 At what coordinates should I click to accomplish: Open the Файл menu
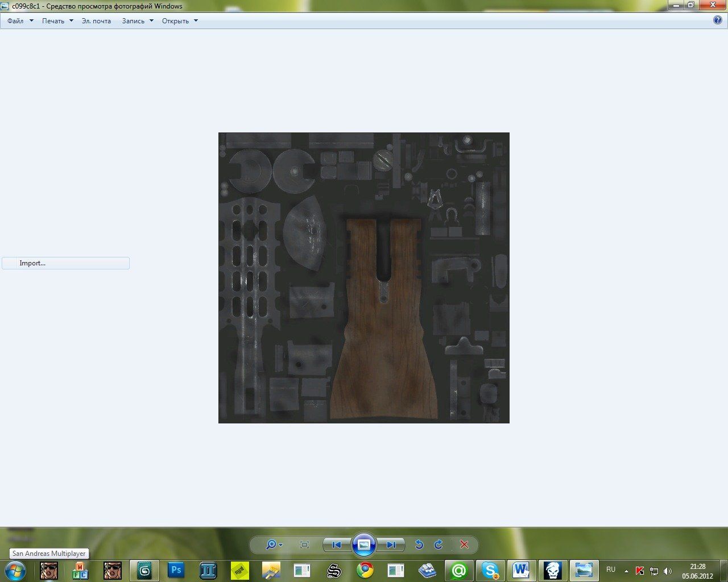click(15, 21)
